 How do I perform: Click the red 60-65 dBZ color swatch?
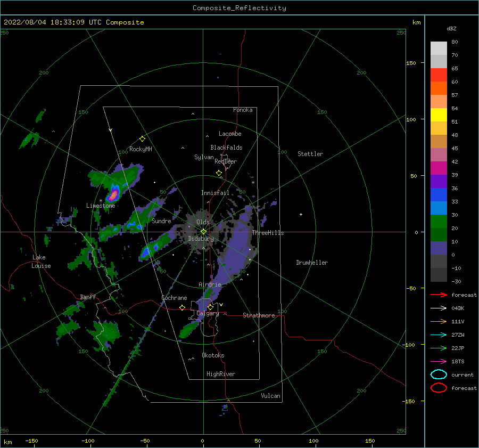pos(439,75)
